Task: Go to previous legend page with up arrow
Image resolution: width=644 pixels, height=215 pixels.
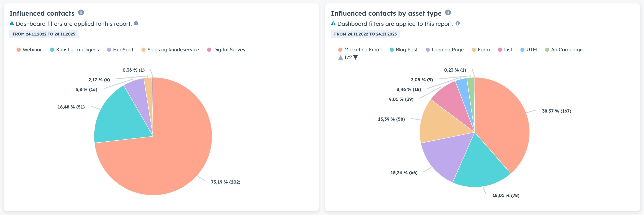Action: (340, 57)
